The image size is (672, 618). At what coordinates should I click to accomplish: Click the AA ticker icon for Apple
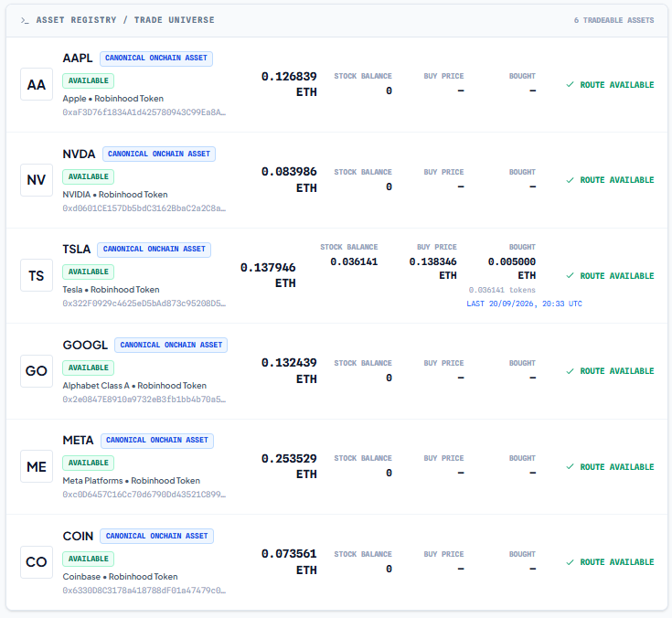pos(37,84)
